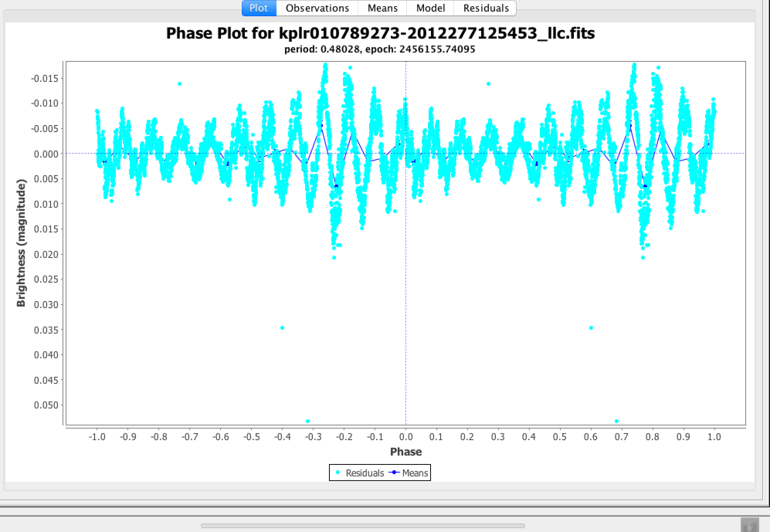Open the Means tab
This screenshot has width=770, height=532.
(x=382, y=8)
